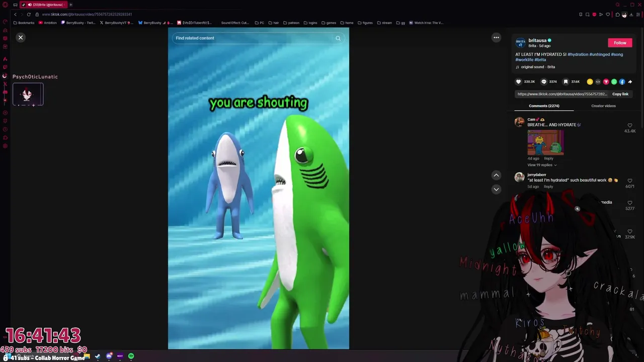
Task: Open the Watch Irina bookmark
Action: coord(426,23)
